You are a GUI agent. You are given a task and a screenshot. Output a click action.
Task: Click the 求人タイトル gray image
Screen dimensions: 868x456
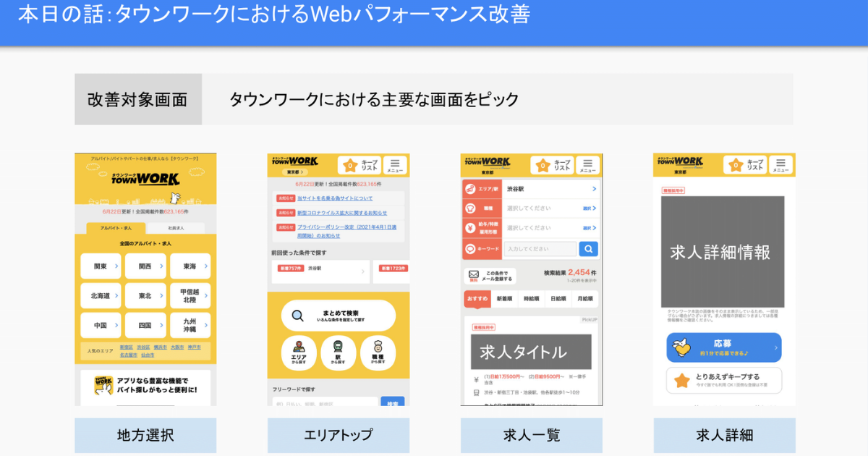532,352
